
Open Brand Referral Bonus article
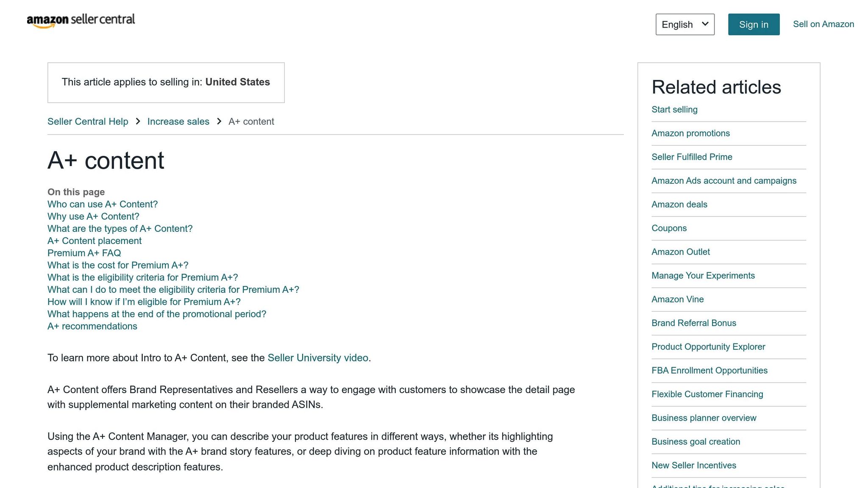(694, 323)
